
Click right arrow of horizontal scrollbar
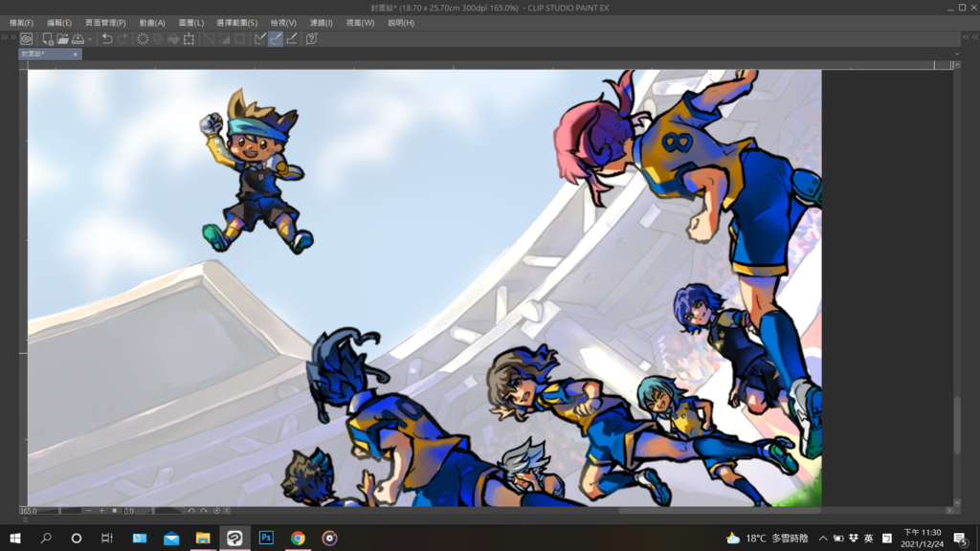pyautogui.click(x=949, y=511)
